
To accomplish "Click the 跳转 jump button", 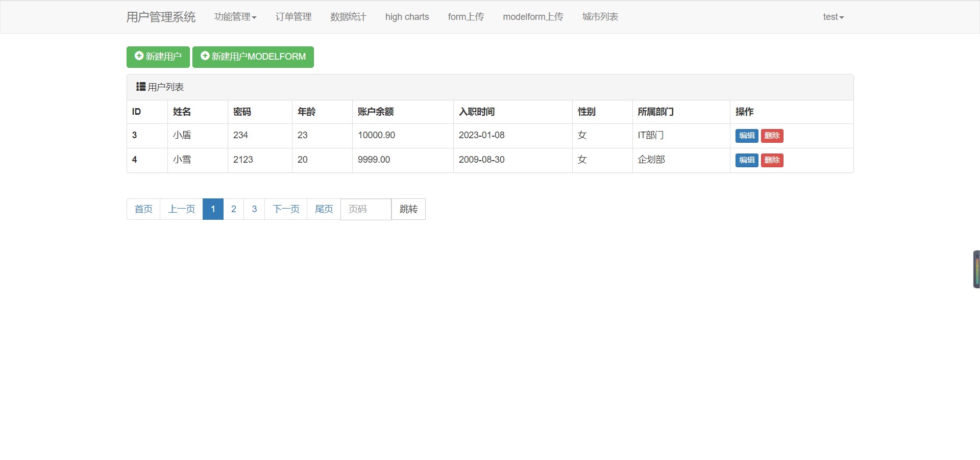I will tap(408, 209).
